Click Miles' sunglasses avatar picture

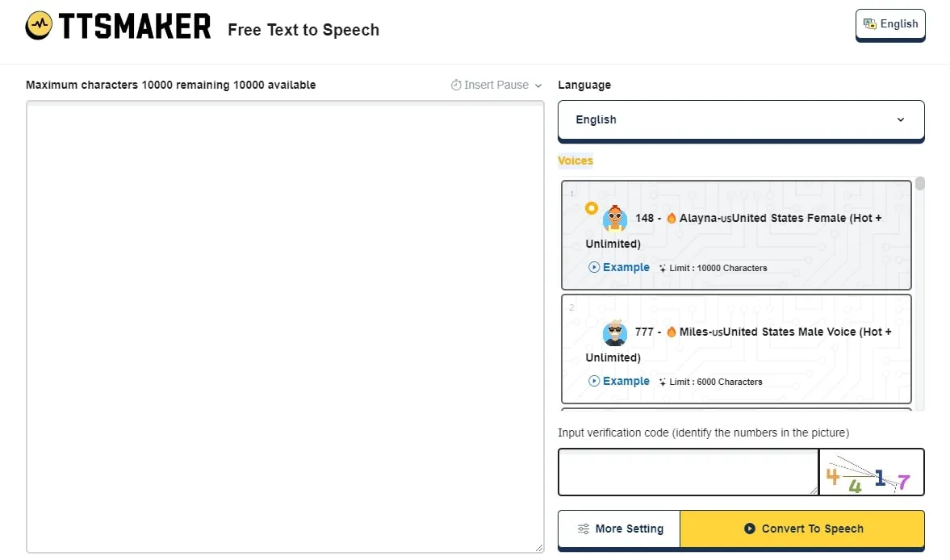tap(614, 332)
